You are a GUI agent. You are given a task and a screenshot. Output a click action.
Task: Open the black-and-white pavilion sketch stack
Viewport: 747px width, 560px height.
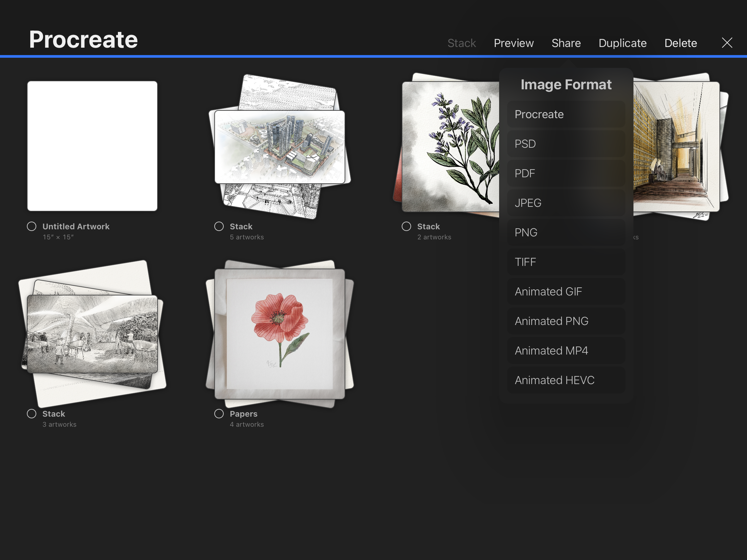click(92, 334)
